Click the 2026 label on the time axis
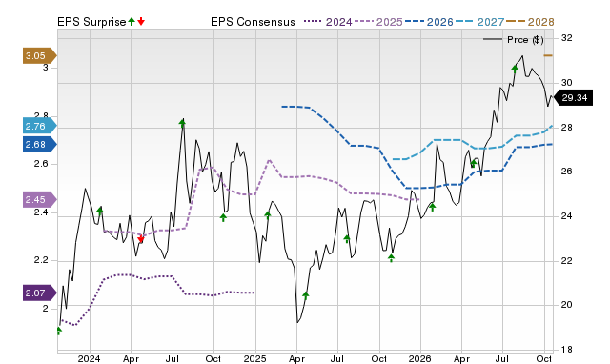 (x=420, y=358)
